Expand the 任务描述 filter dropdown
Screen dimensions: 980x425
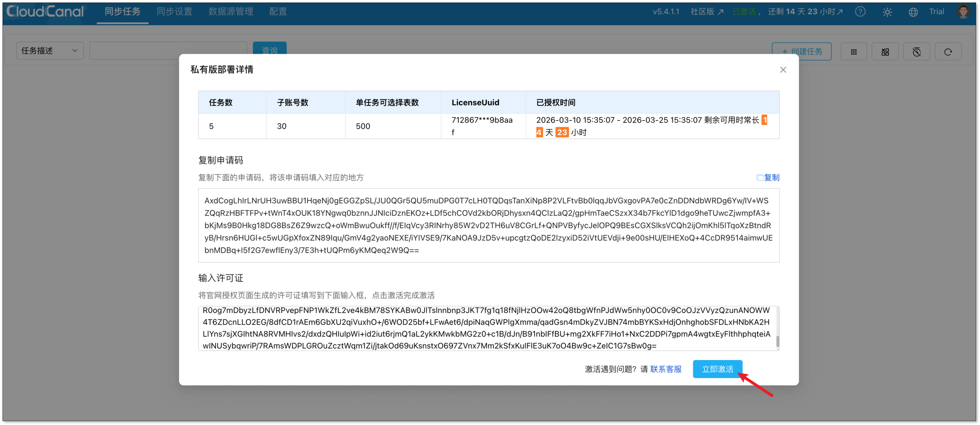click(x=50, y=51)
